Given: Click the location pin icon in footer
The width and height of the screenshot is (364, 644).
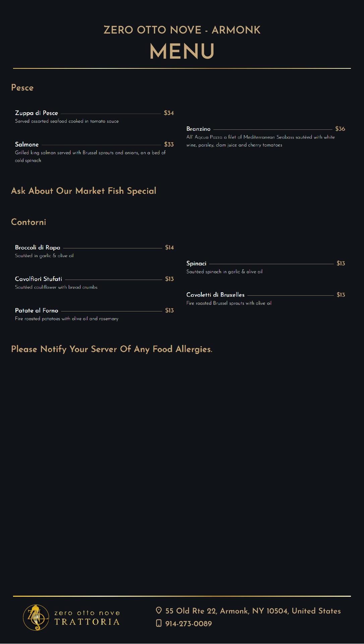Looking at the screenshot, I should click(159, 610).
